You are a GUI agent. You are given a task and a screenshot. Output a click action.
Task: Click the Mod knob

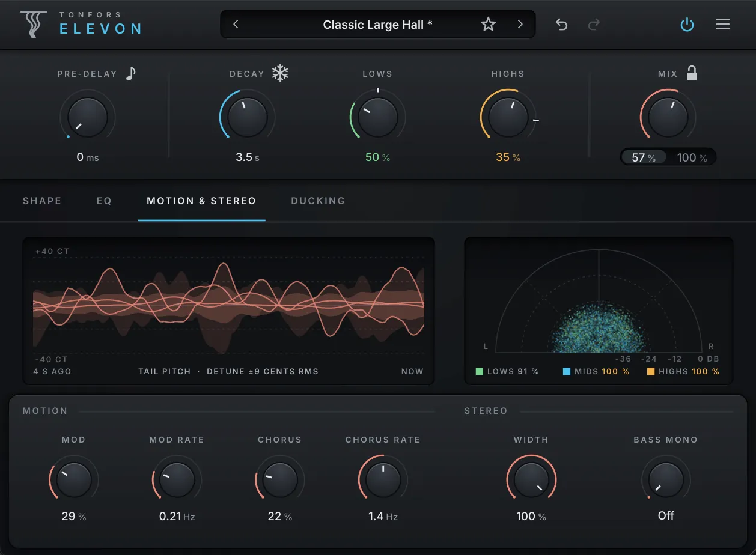tap(74, 479)
